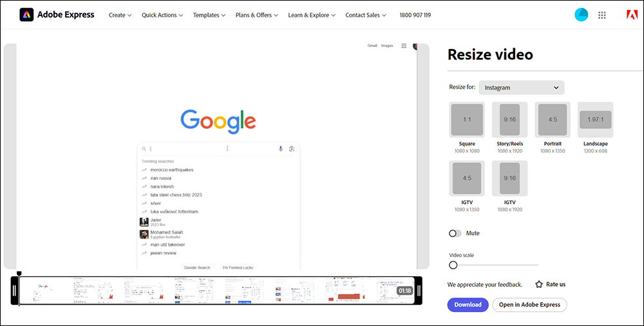Expand the Plans & Offers menu
This screenshot has width=644, height=326.
pos(257,15)
